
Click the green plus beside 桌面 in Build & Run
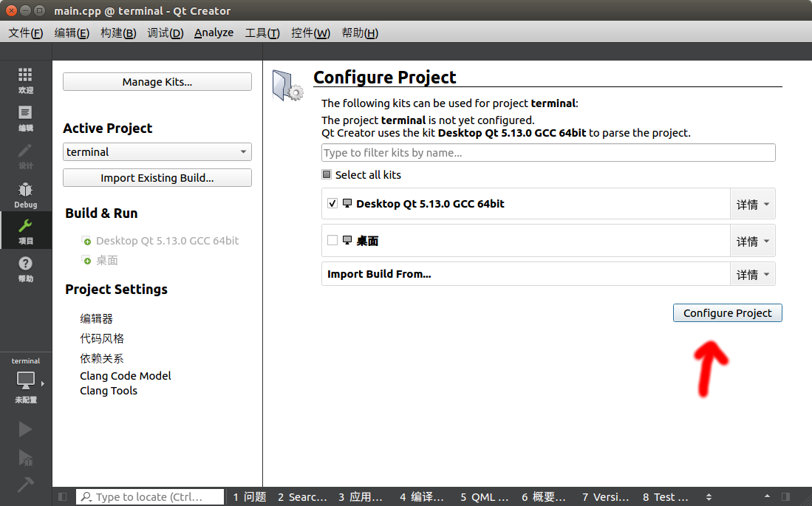click(87, 261)
